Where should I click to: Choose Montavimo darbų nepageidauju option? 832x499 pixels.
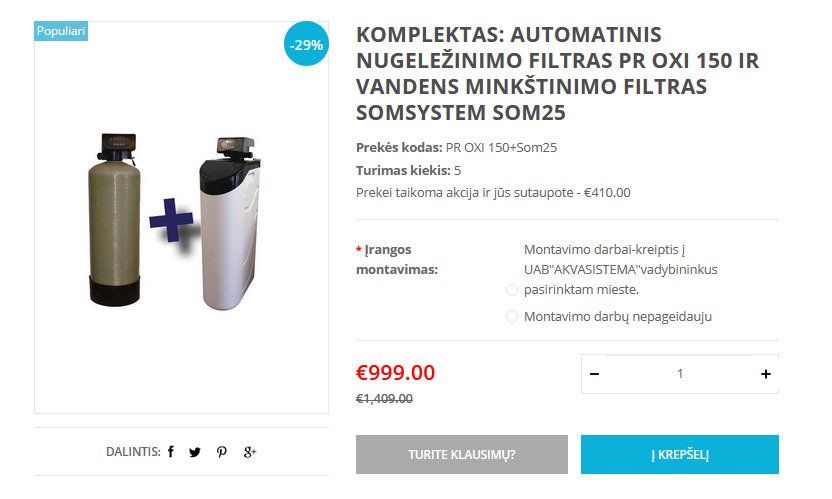tap(512, 317)
